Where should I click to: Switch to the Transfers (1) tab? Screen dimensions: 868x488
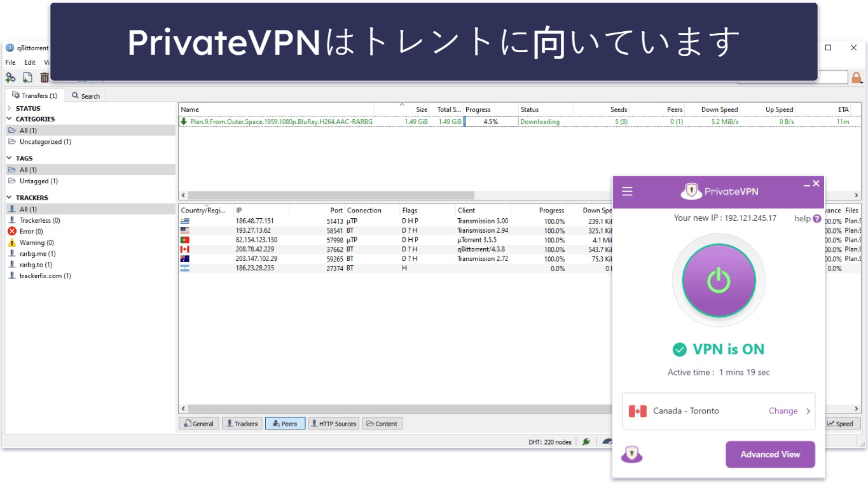[x=35, y=95]
